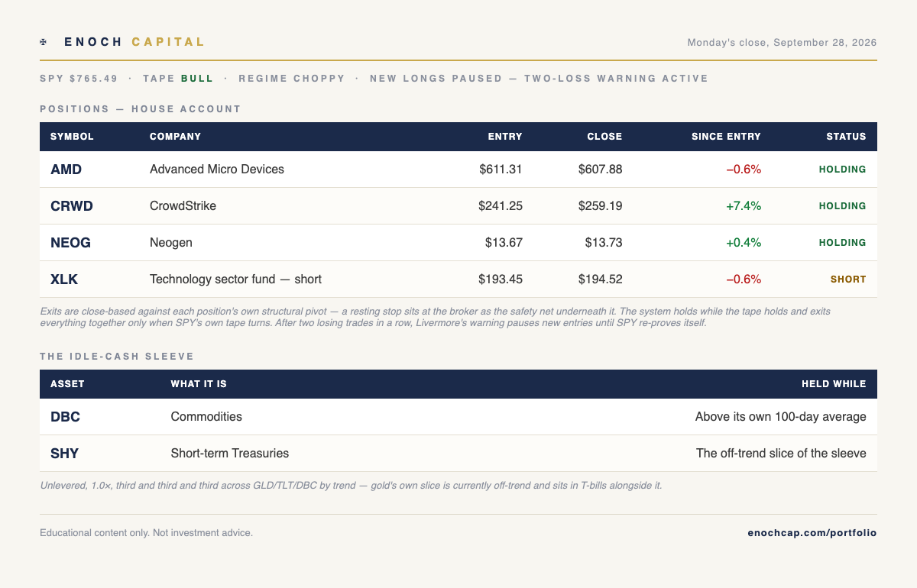Click the HELD WHILE column header
Screen dimensions: 917x588
tap(834, 384)
